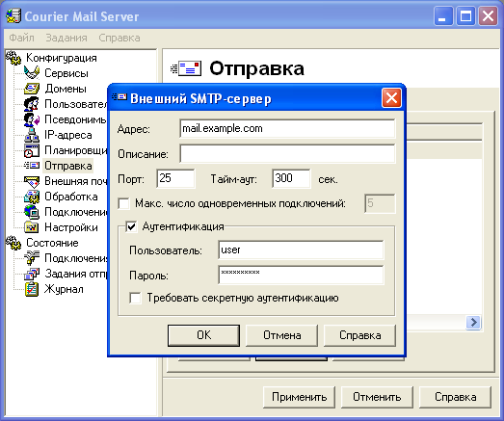Viewport: 504px width, 421px height.
Task: Click Справка button in the SMTP dialog
Action: pos(360,335)
